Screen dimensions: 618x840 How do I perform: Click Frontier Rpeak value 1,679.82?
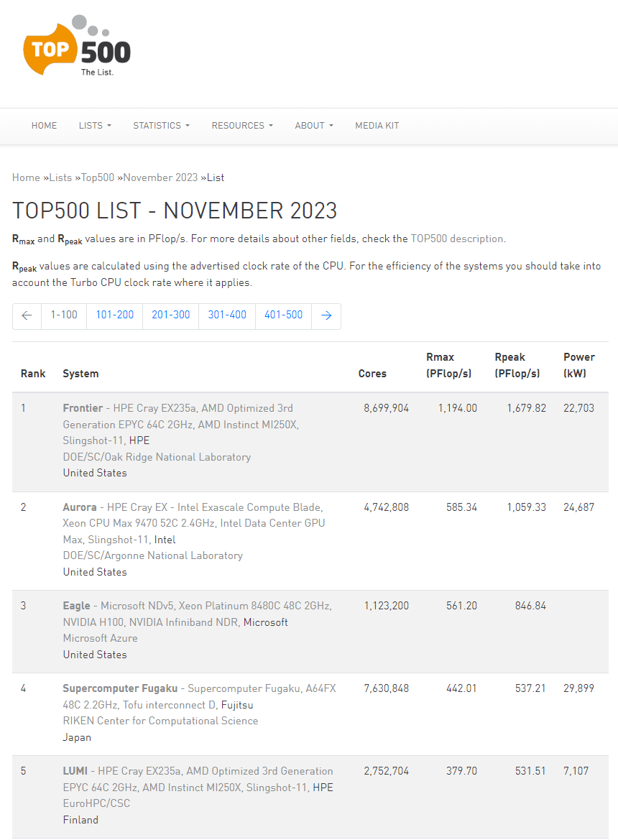(x=527, y=408)
